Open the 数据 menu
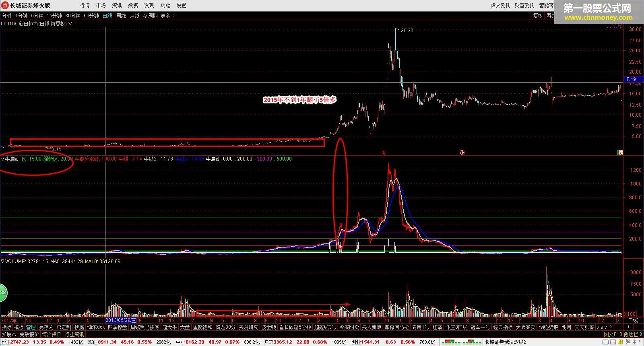Viewport: 644px width, 346px height. pos(133,5)
